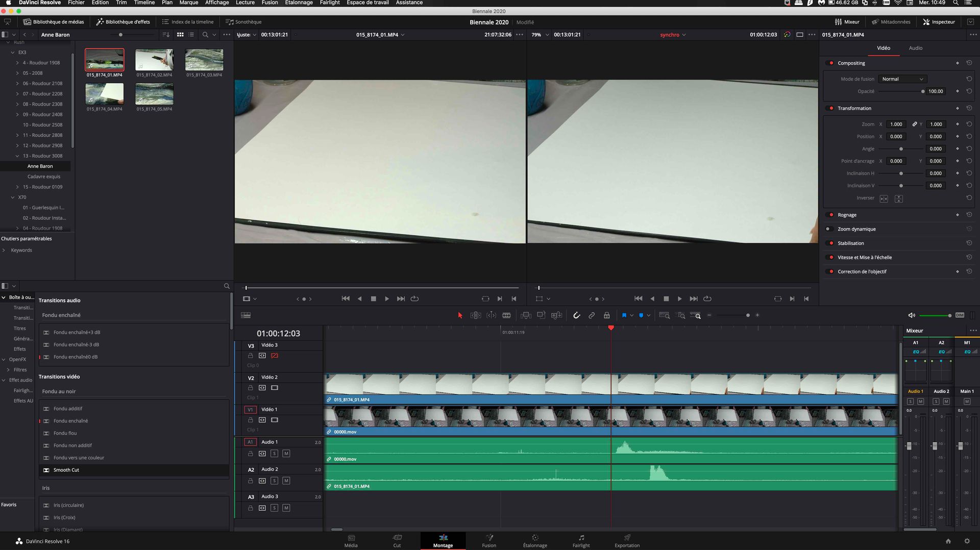The width and height of the screenshot is (980, 550).
Task: Click the Insert clip icon in timeline toolbar
Action: 526,315
